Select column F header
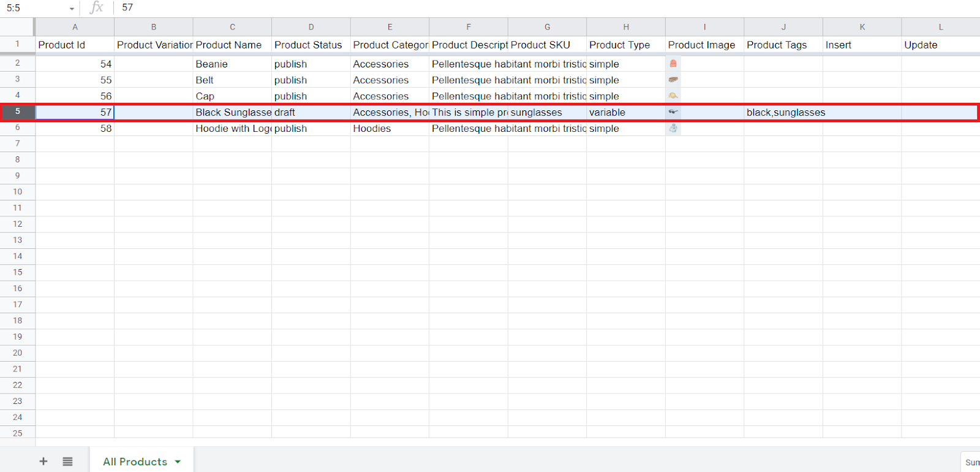This screenshot has width=980, height=472. (469, 27)
